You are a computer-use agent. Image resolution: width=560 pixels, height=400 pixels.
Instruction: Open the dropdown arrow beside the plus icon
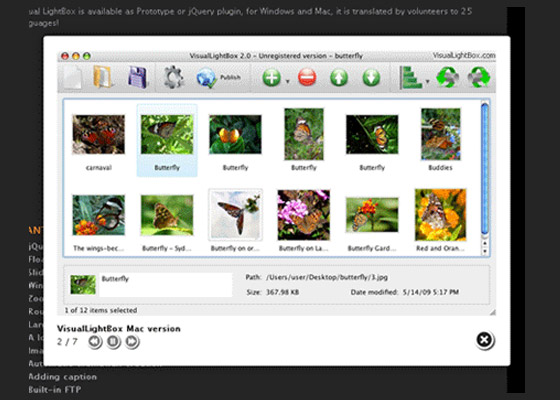click(x=288, y=82)
